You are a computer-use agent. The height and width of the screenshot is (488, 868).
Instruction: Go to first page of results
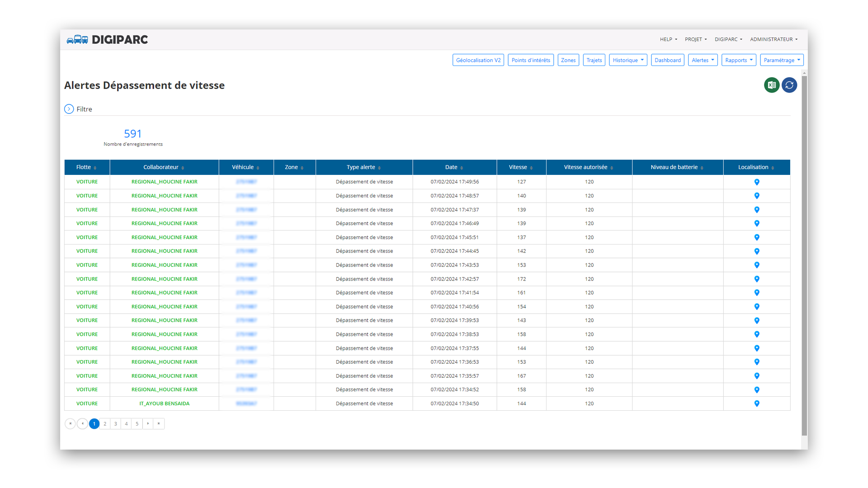tap(70, 423)
